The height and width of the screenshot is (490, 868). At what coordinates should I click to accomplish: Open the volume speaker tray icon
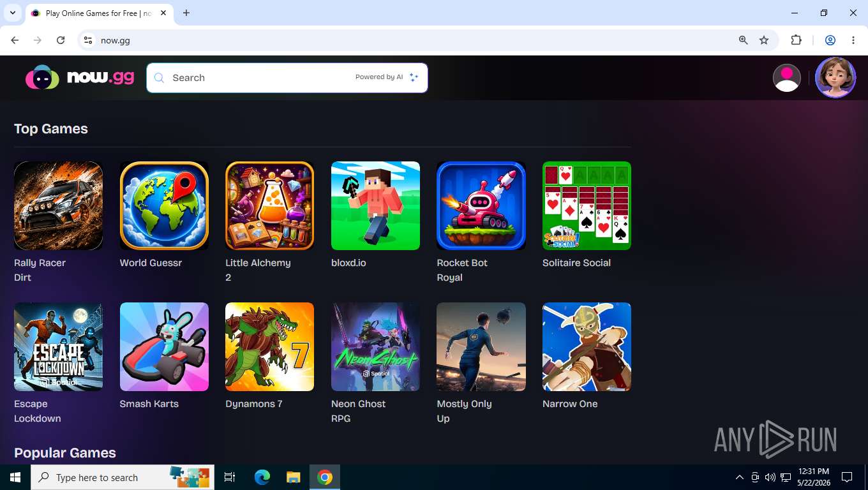coord(770,477)
